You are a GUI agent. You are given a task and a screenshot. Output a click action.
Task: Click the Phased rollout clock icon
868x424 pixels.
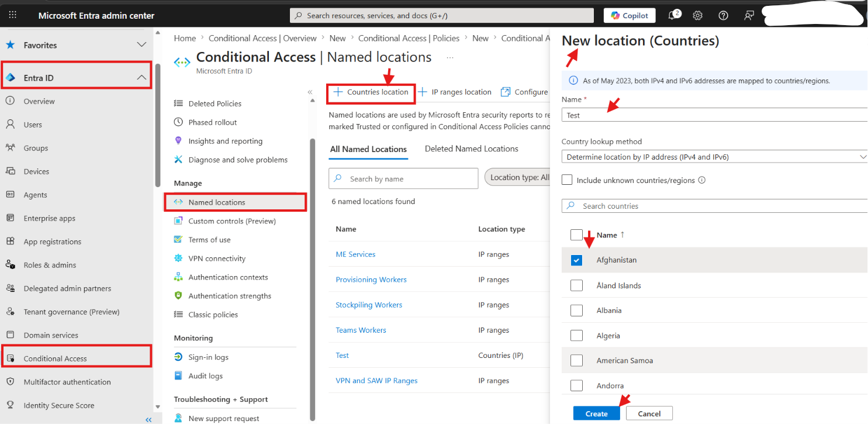(x=178, y=122)
